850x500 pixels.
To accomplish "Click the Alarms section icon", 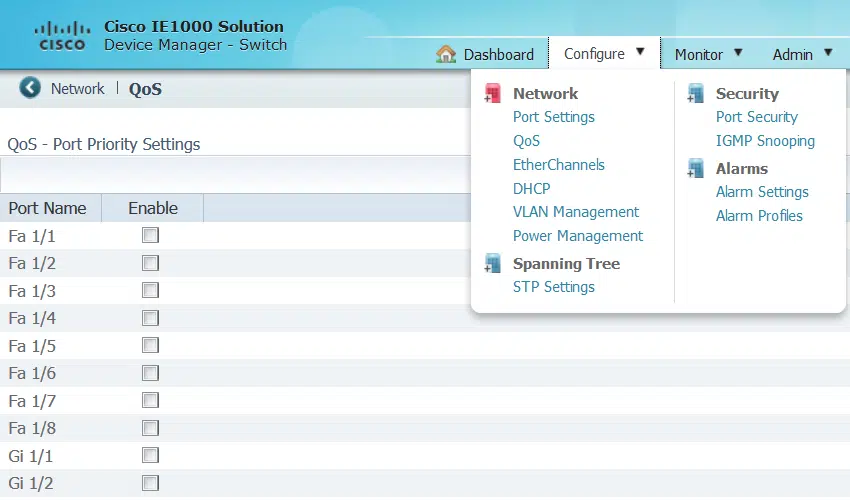I will click(696, 169).
